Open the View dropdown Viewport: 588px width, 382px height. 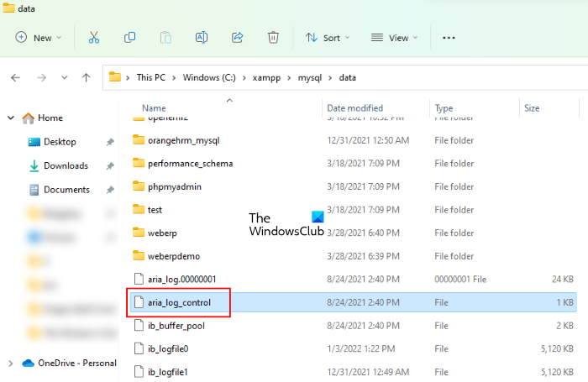pyautogui.click(x=394, y=38)
